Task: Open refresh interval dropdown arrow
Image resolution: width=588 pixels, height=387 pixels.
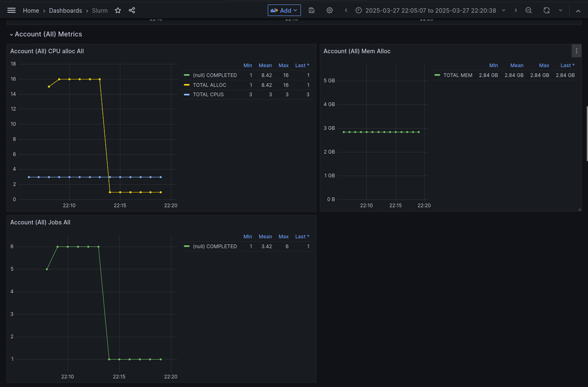Action: coord(561,10)
